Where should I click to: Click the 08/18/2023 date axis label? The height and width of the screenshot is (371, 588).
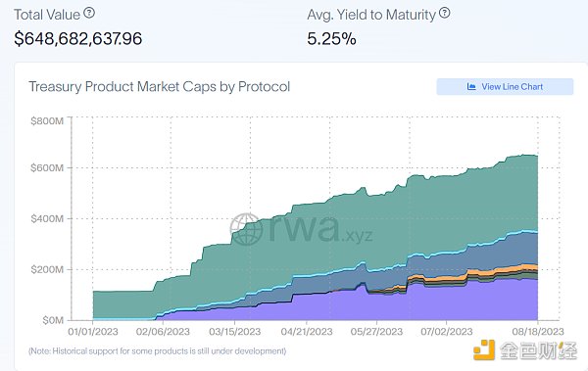tap(538, 332)
